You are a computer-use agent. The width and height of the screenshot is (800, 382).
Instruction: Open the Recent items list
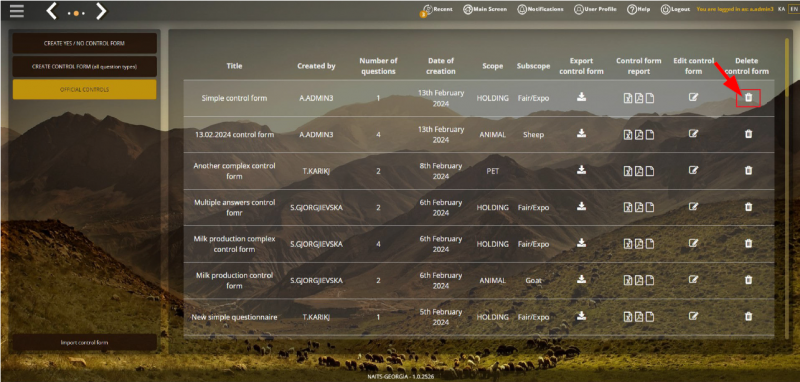click(437, 9)
